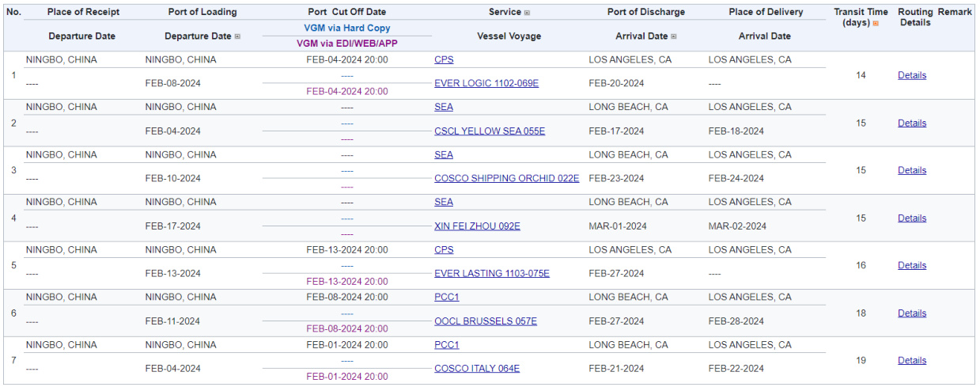Image resolution: width=980 pixels, height=387 pixels.
Task: Select purple VGM date FEB-08-2024 20:00
Action: (347, 329)
